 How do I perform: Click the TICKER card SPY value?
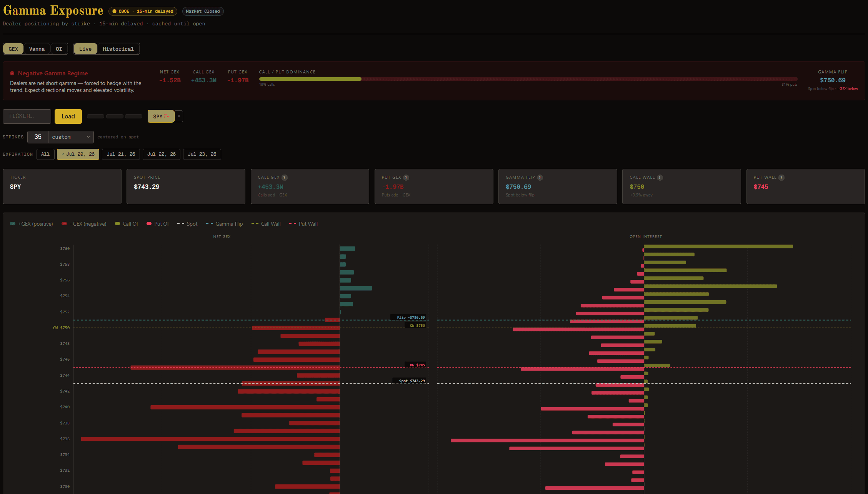coord(15,187)
